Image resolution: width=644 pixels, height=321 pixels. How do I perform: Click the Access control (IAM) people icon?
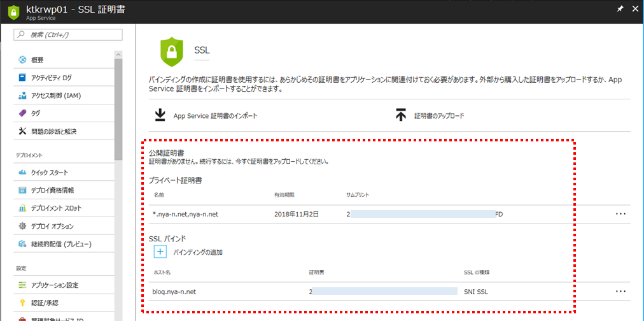[x=22, y=96]
